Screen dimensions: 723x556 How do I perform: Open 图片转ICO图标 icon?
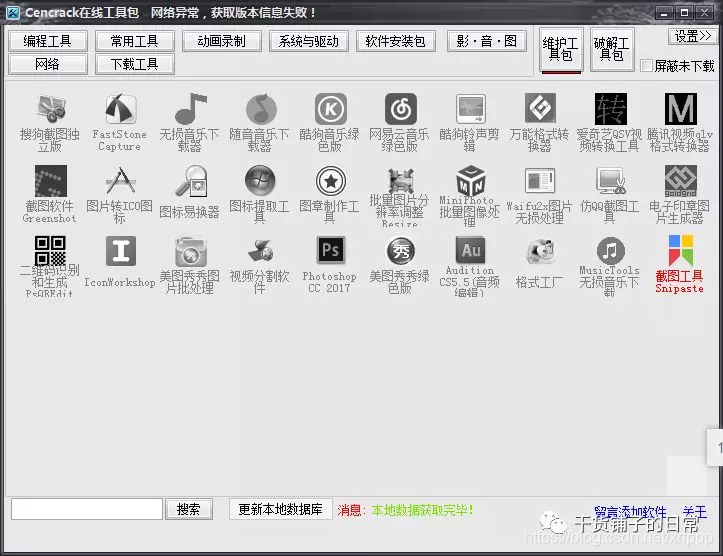(120, 181)
